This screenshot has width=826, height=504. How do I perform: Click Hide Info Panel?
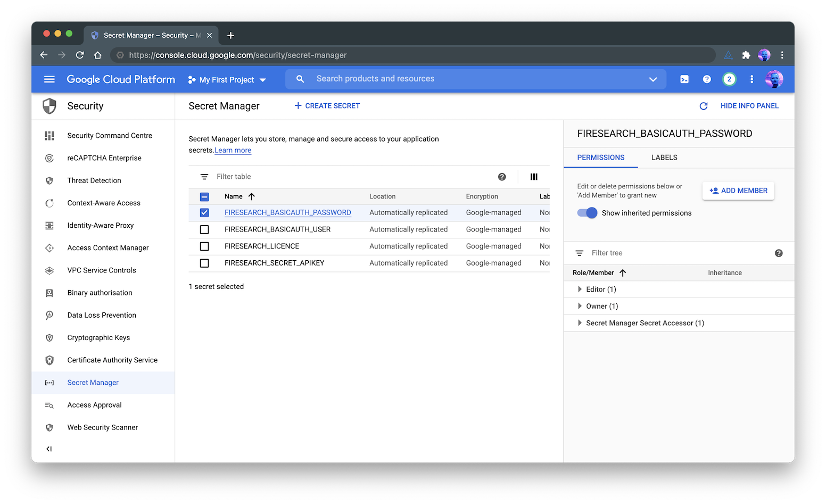[749, 106]
